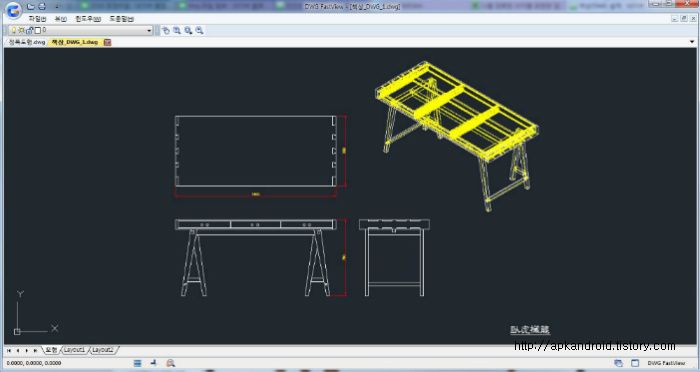This screenshot has width=700, height=372.
Task: Toggle layer lock padlock icon
Action: pos(29,30)
